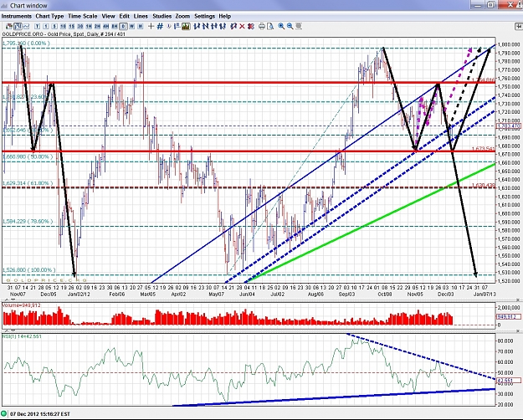Open the Lines menu
This screenshot has width=523, height=420.
click(141, 16)
